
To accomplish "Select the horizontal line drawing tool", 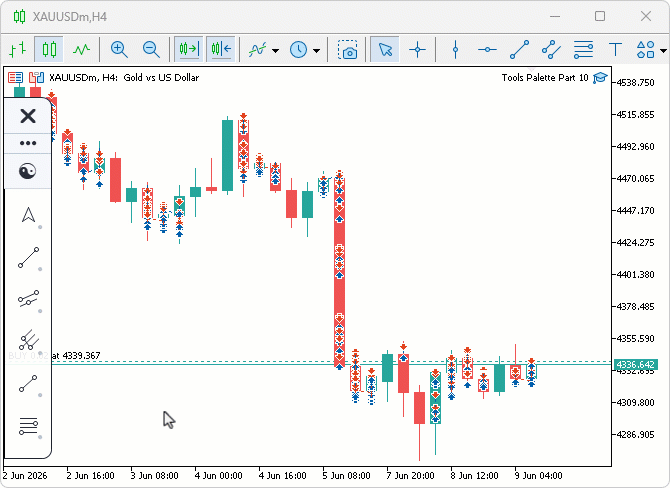I will pyautogui.click(x=487, y=50).
